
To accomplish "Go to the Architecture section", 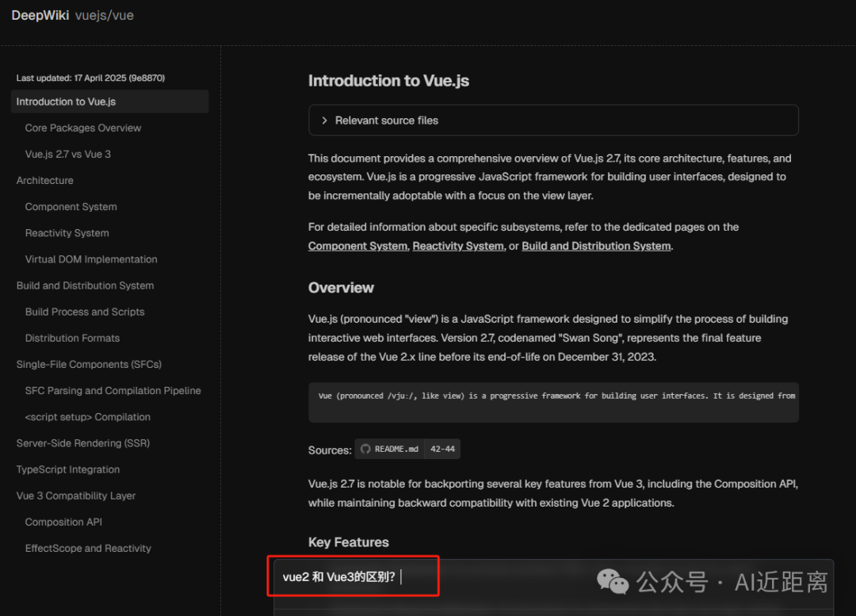I will point(44,180).
